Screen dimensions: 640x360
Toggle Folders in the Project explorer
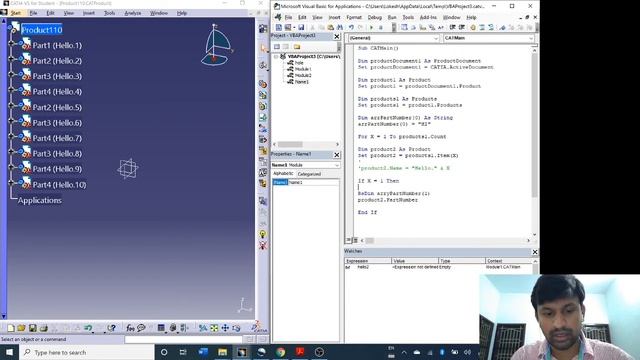point(297,47)
